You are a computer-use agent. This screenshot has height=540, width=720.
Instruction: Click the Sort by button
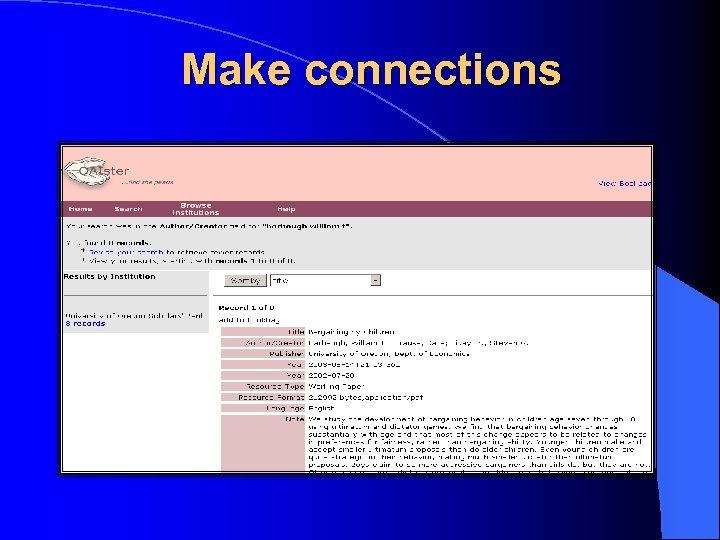point(245,280)
